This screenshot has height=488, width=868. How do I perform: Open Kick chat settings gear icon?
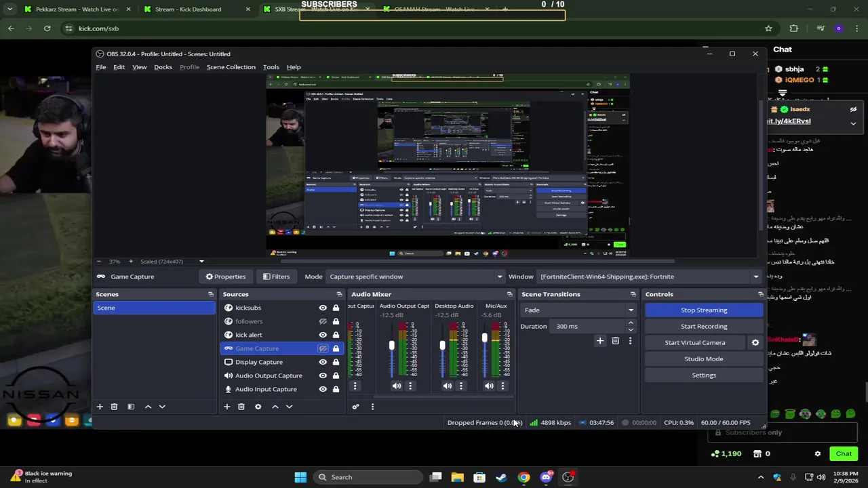pyautogui.click(x=818, y=453)
